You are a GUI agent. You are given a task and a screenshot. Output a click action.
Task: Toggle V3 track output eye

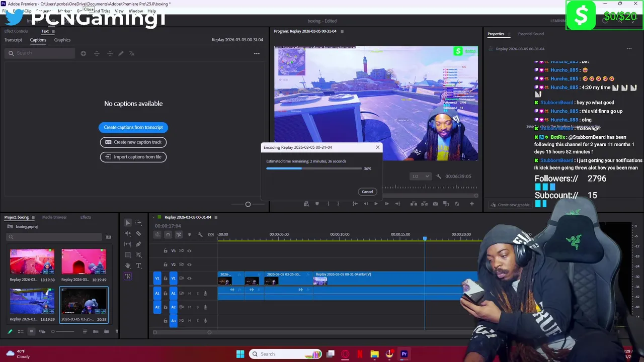pyautogui.click(x=189, y=251)
